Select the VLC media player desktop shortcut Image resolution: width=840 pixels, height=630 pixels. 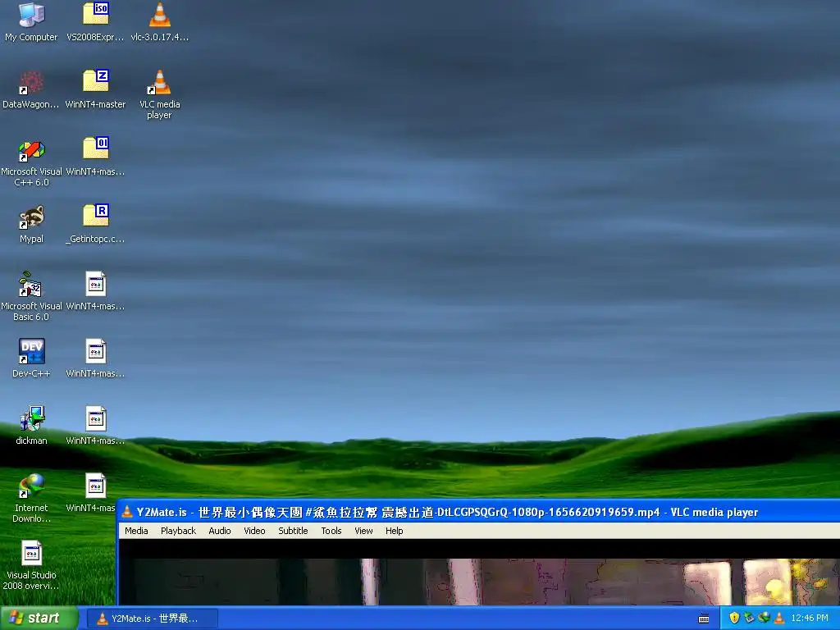[160, 94]
